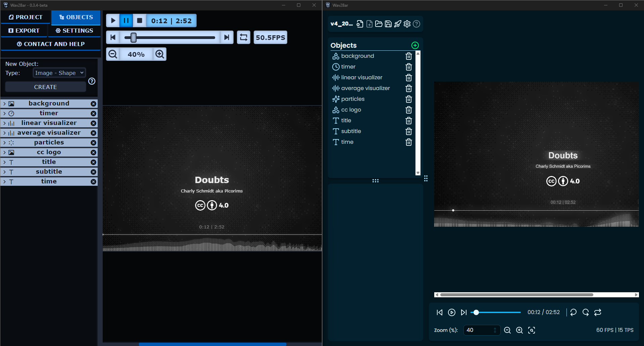Click the green add object plus icon
Viewport: 644px width, 346px height.
coord(415,45)
